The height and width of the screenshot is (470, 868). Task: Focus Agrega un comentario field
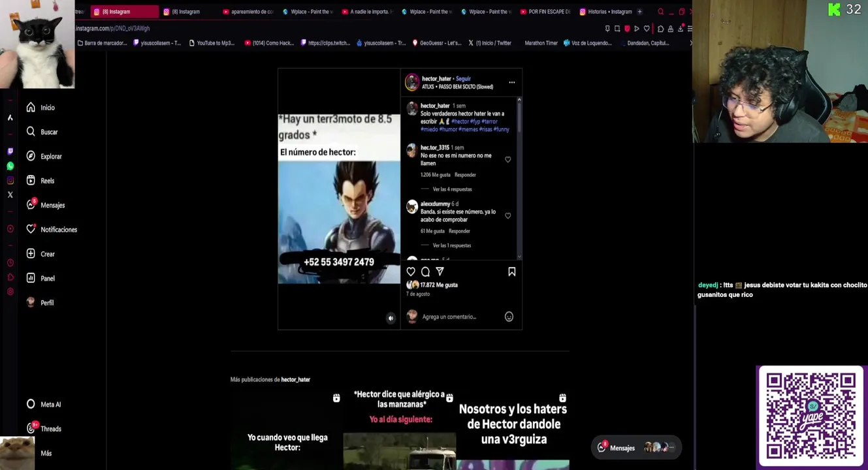click(460, 317)
